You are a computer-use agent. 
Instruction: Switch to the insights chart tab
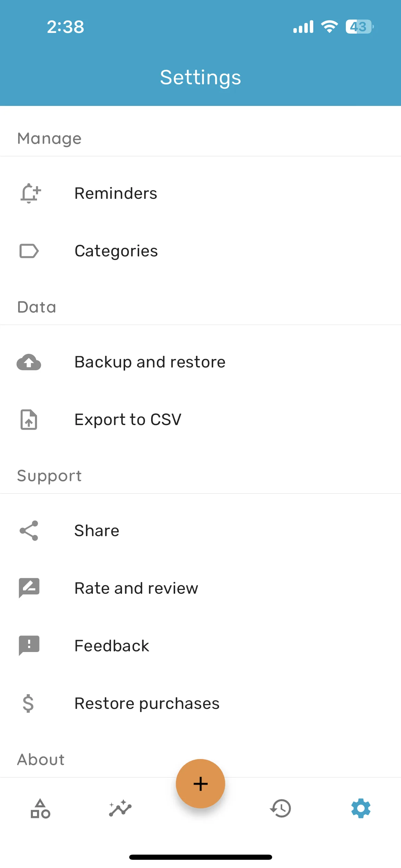[120, 808]
